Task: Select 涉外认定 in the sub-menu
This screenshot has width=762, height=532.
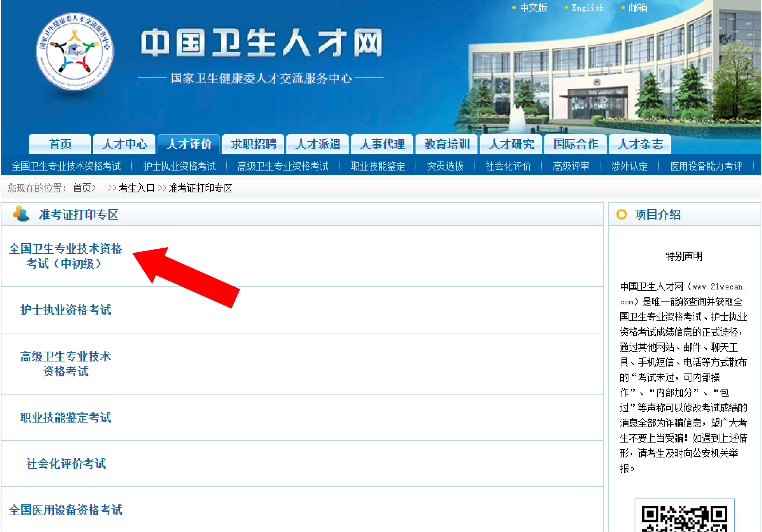Action: click(x=630, y=166)
